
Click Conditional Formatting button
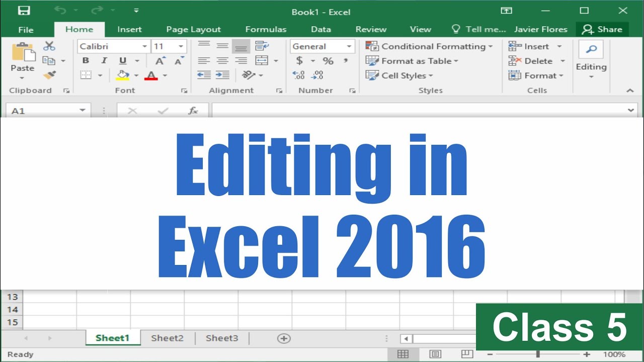click(x=429, y=46)
